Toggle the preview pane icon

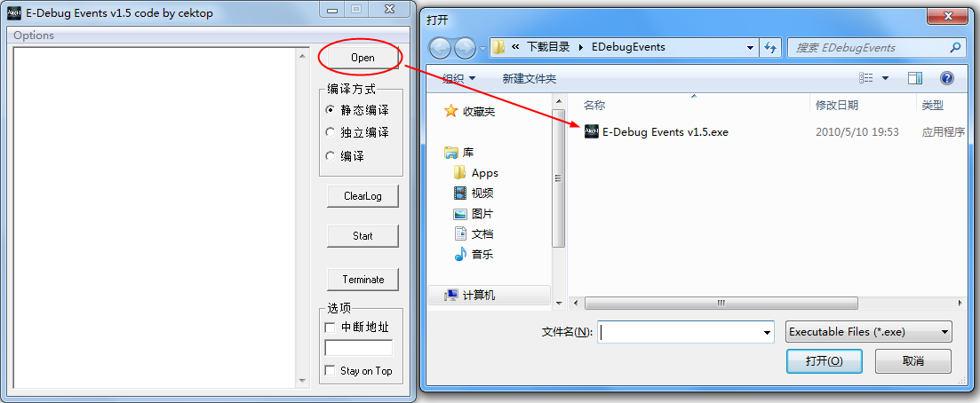915,78
